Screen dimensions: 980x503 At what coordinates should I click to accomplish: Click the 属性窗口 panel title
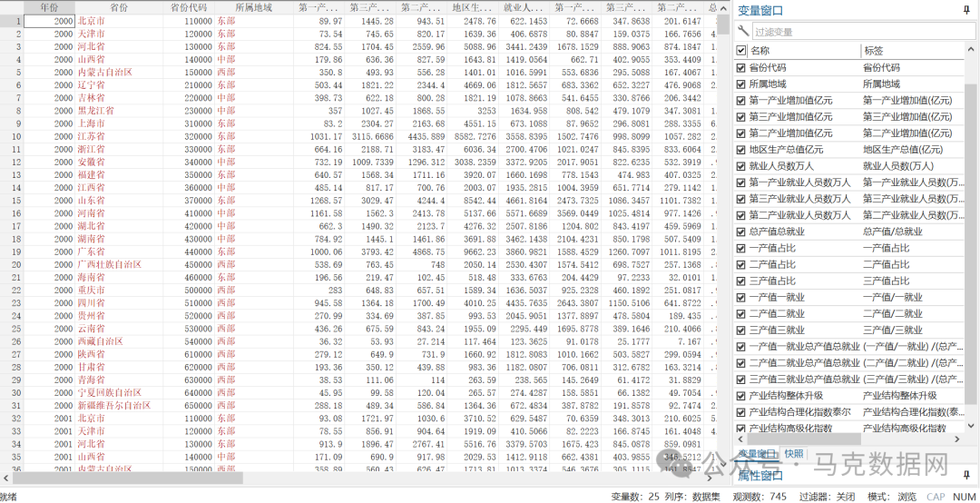point(760,476)
